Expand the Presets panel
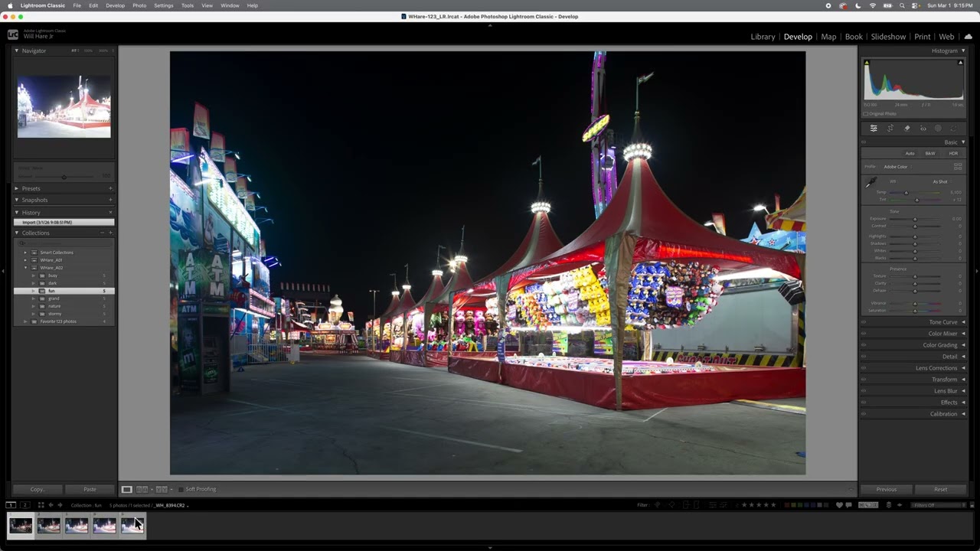 pos(17,188)
